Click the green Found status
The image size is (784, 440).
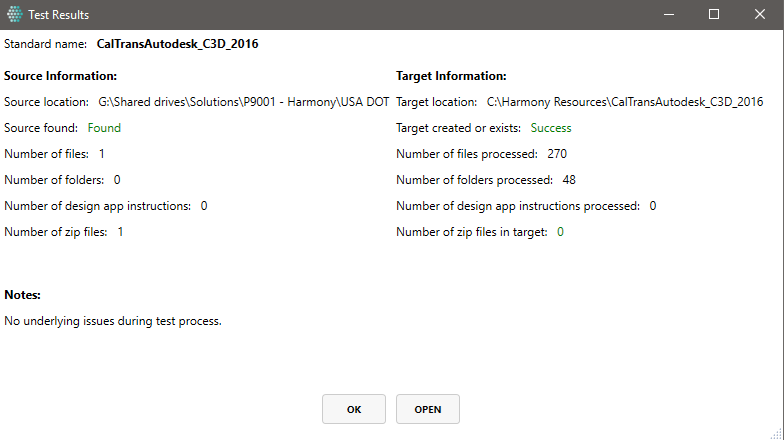pos(104,128)
